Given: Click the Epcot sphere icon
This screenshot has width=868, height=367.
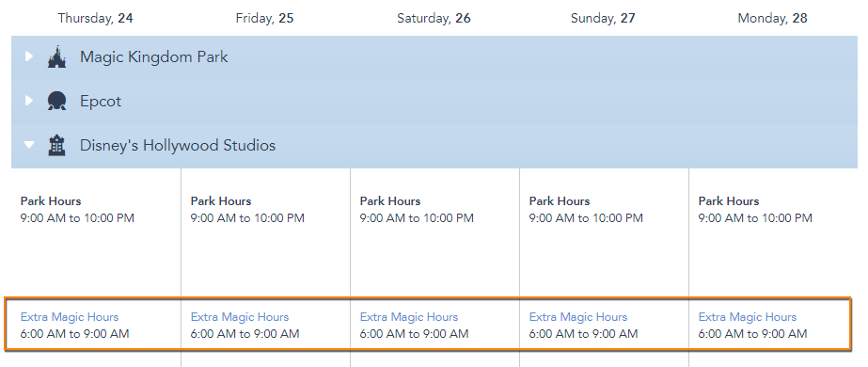Looking at the screenshot, I should coord(56,102).
